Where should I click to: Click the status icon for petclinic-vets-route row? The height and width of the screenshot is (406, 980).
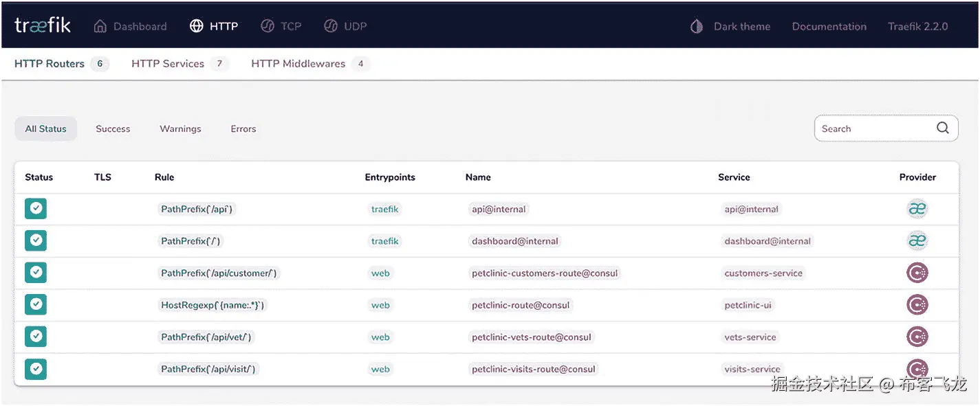36,337
